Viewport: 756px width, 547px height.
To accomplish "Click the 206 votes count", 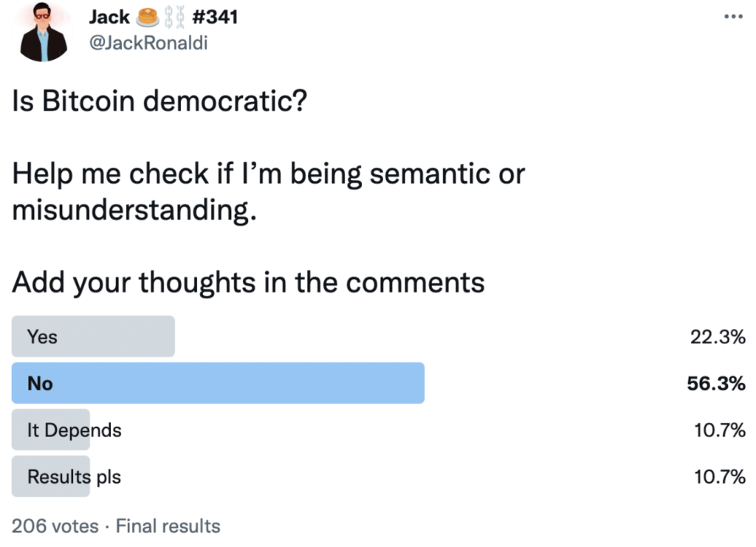I will click(x=55, y=526).
